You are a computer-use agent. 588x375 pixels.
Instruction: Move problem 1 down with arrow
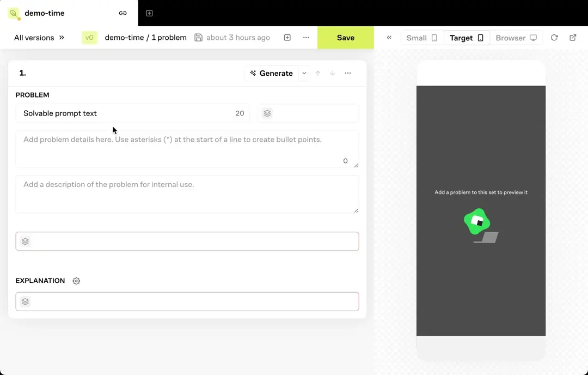333,73
